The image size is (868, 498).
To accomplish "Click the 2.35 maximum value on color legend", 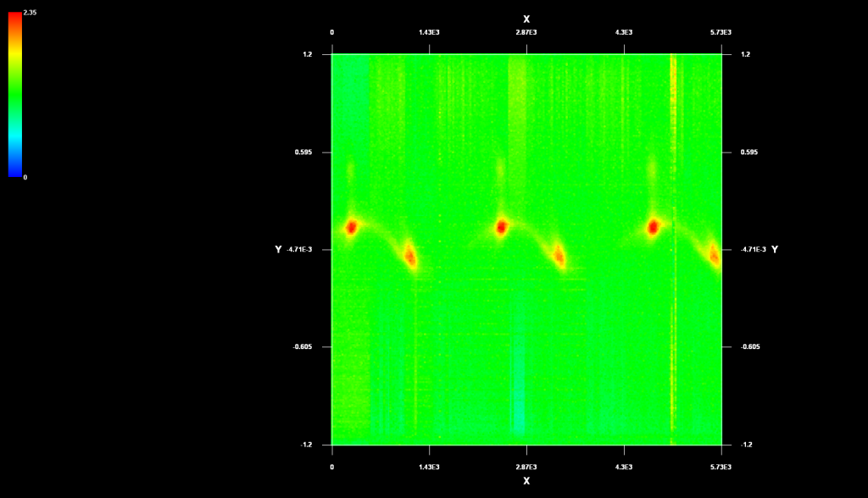I will tap(30, 12).
